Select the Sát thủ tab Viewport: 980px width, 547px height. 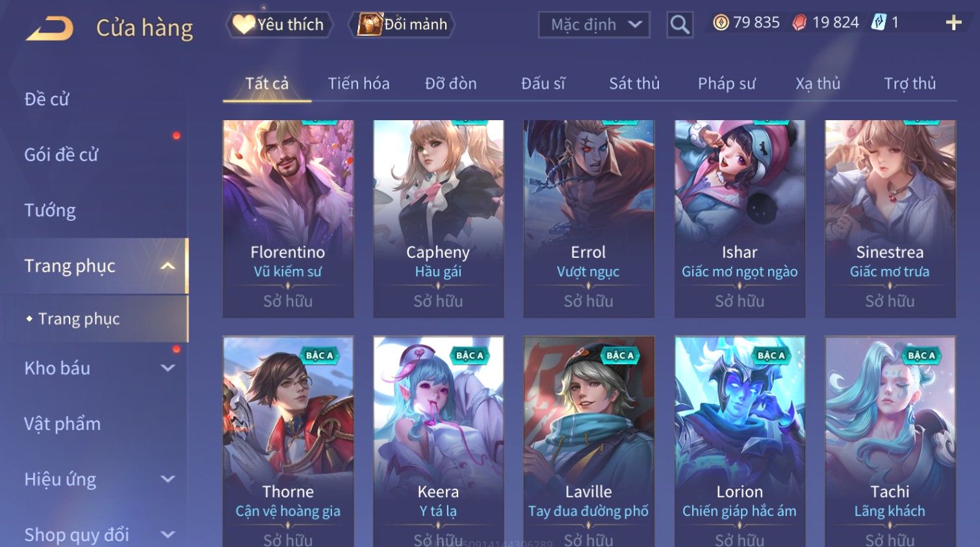click(634, 84)
